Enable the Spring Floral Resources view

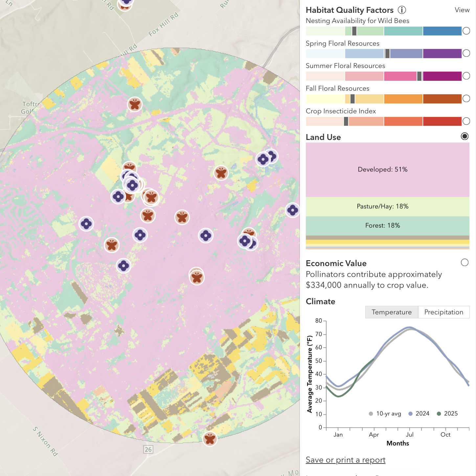tap(466, 53)
